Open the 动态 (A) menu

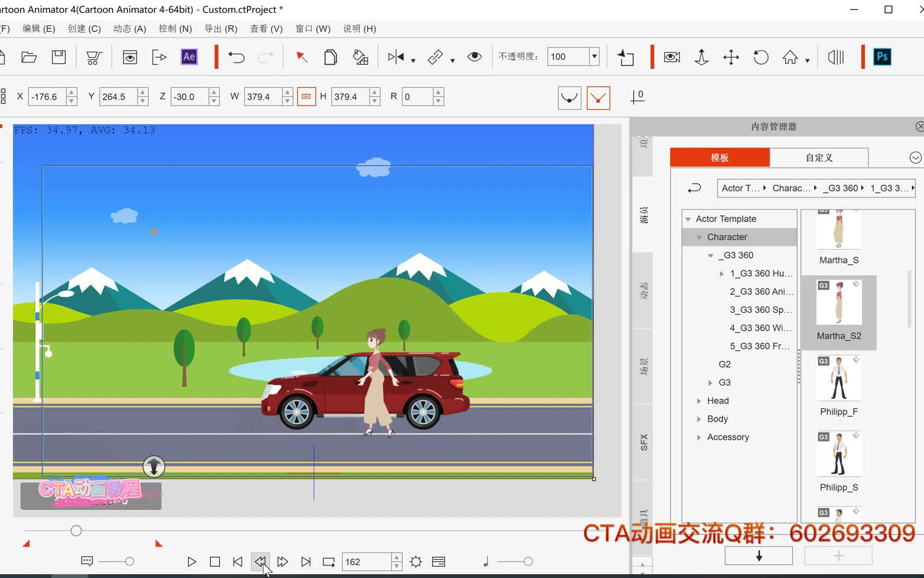129,28
